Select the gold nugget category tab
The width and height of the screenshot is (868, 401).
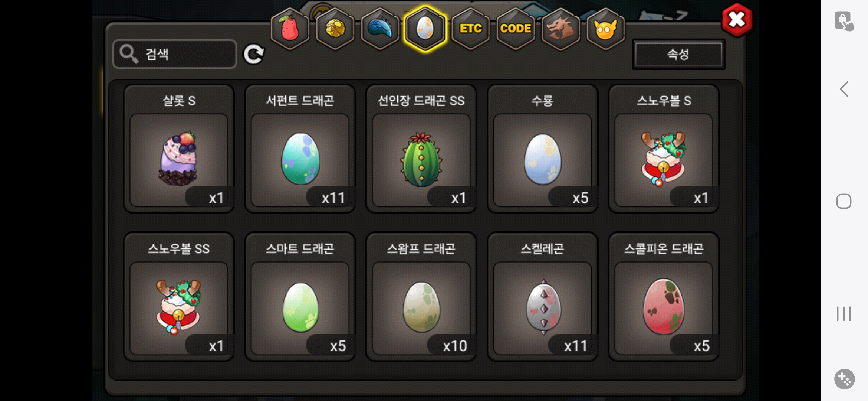(x=335, y=29)
